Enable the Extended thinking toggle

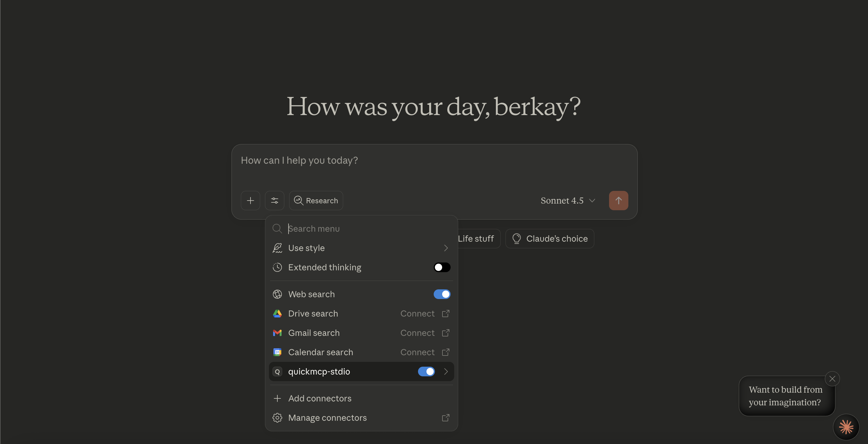[x=442, y=267]
